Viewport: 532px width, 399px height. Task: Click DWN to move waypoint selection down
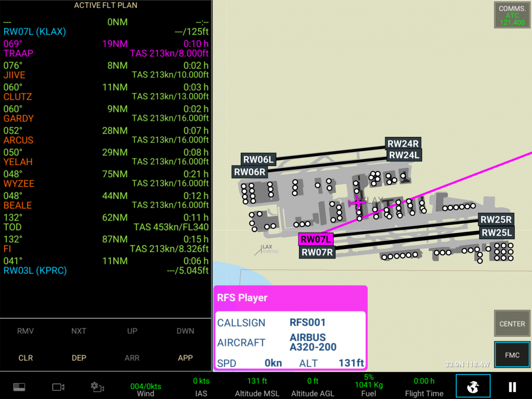185,331
